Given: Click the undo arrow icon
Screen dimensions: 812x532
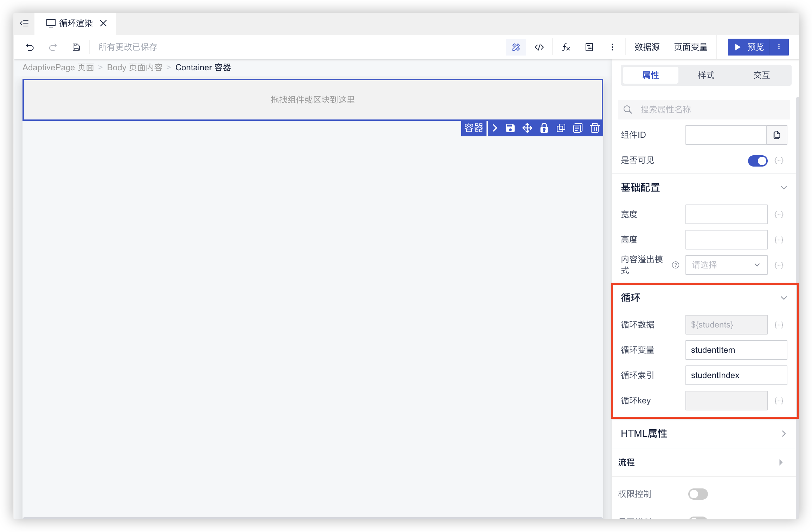Looking at the screenshot, I should [x=30, y=47].
